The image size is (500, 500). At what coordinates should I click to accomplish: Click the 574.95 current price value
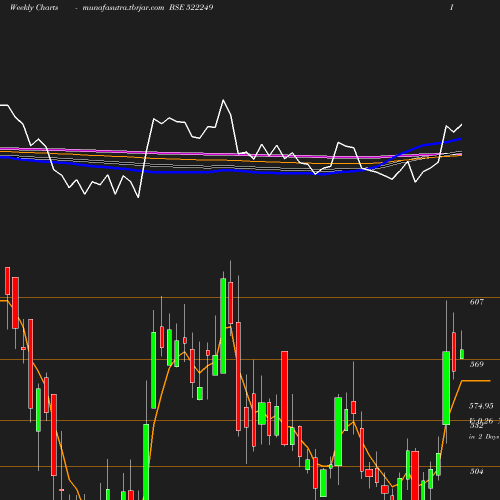481,406
